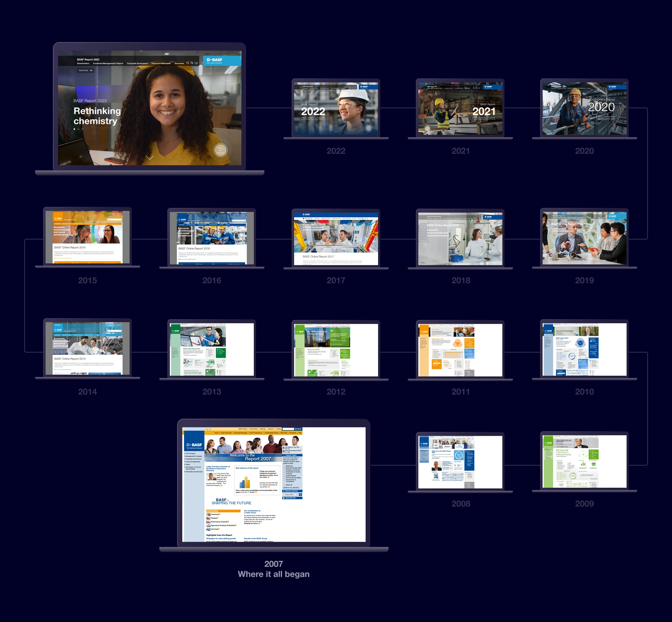Click the BASF logo in the 2023 report
The image size is (672, 622).
coord(215,61)
